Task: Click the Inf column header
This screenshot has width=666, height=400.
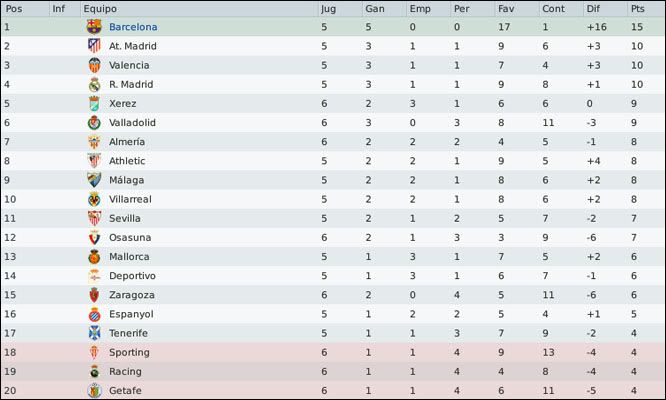Action: pyautogui.click(x=59, y=8)
